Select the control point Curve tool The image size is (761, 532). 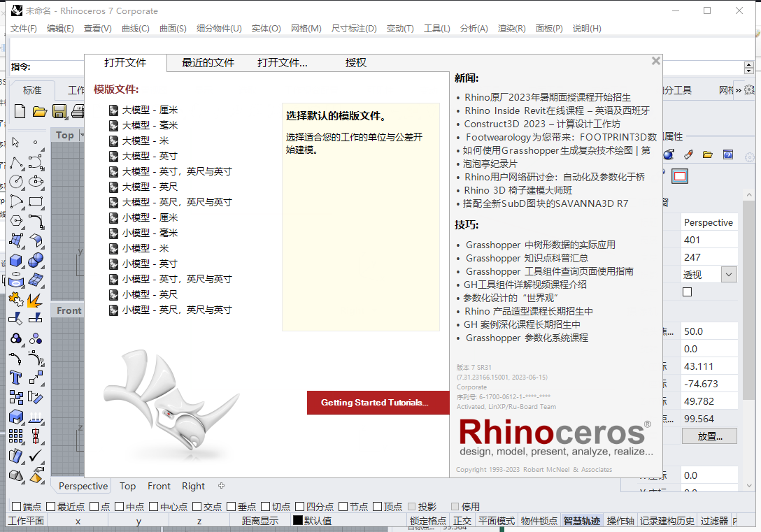36,162
